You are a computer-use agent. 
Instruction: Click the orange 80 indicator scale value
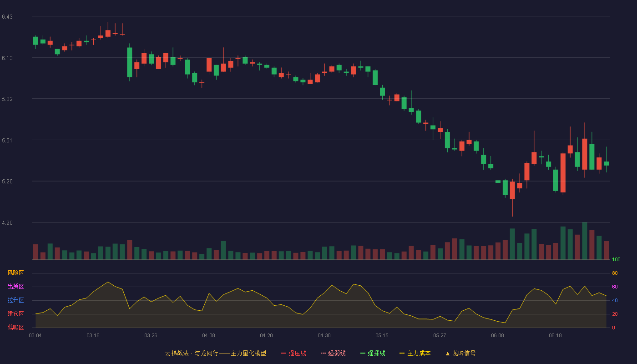click(x=615, y=273)
